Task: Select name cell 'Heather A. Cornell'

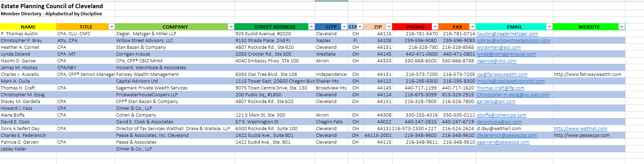Action: 28,47
